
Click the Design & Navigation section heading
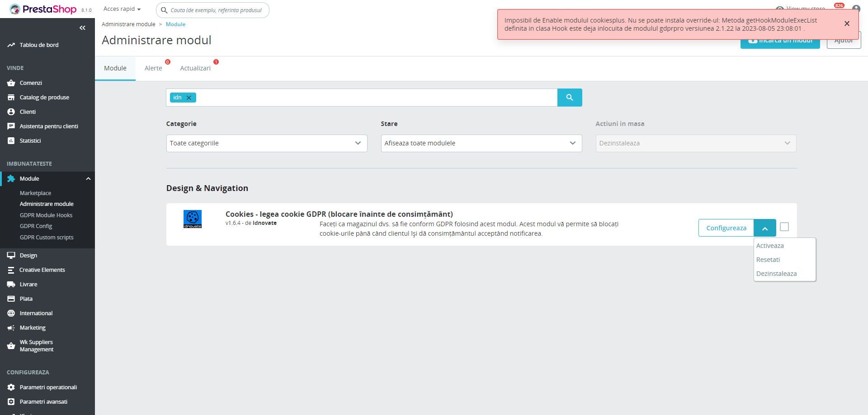pos(207,188)
